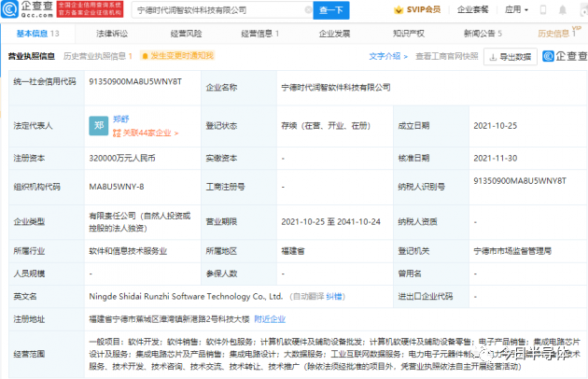The height and width of the screenshot is (379, 588).
Task: Click the download icon in 导出数据 button
Action: 493,57
